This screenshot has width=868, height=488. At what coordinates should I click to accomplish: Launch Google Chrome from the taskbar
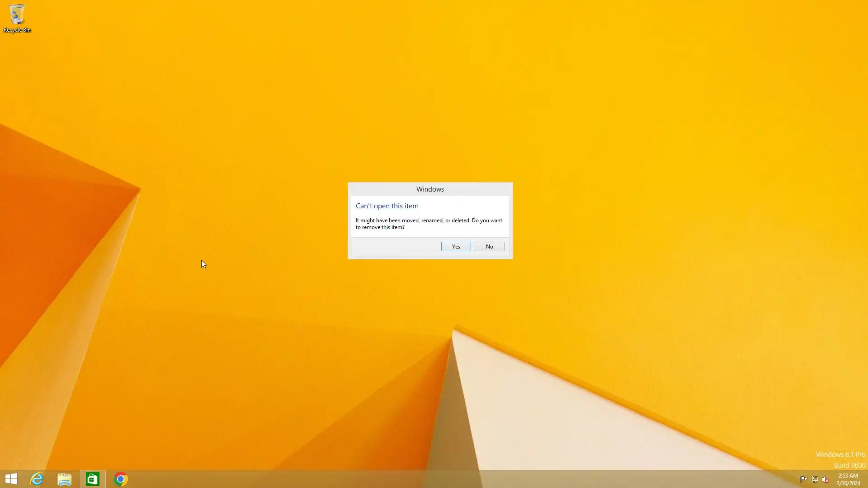(121, 479)
